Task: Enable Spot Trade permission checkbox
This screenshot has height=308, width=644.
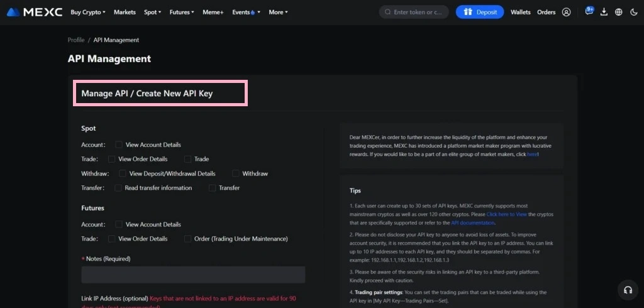Action: coord(187,159)
